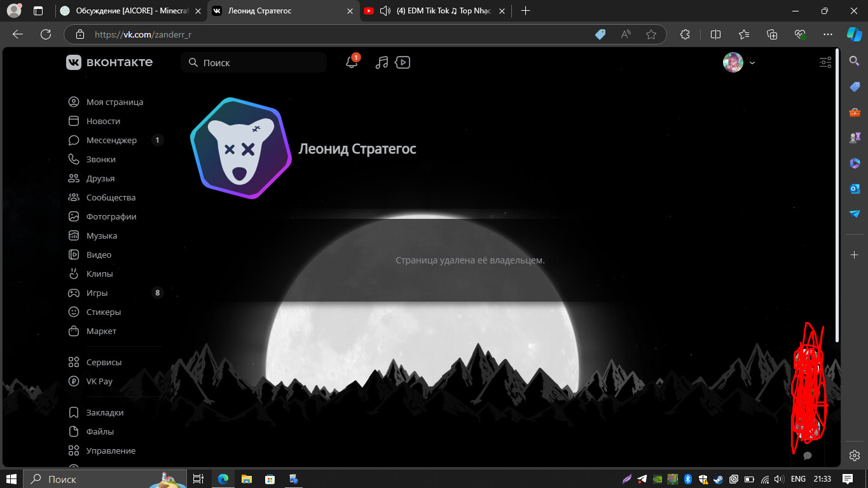Open the chat bubble icon at bottom right
Screen dimensions: 868x488
point(807,456)
